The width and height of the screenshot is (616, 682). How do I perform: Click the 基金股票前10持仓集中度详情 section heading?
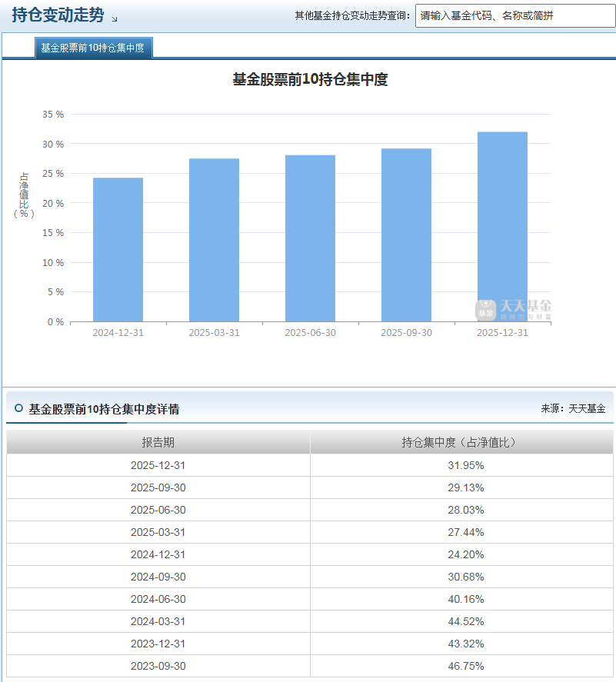(x=104, y=409)
